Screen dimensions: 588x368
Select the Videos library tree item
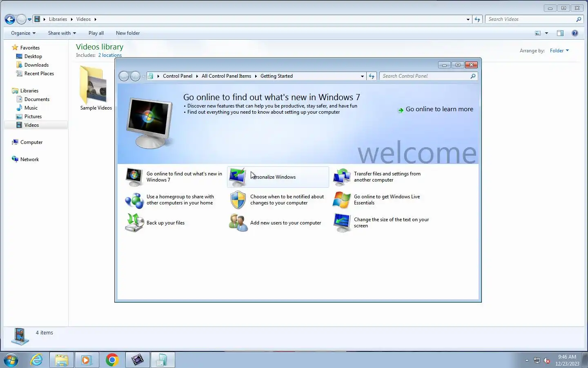coord(36,125)
